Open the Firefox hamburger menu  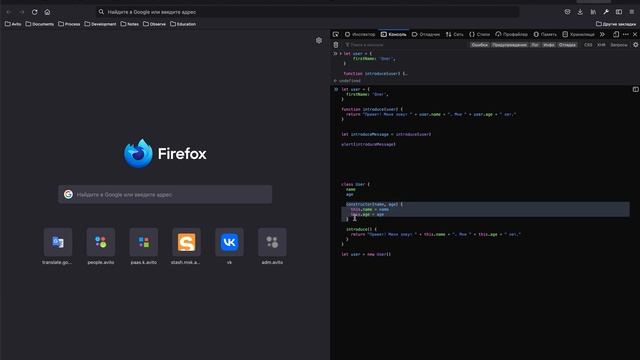click(x=632, y=12)
